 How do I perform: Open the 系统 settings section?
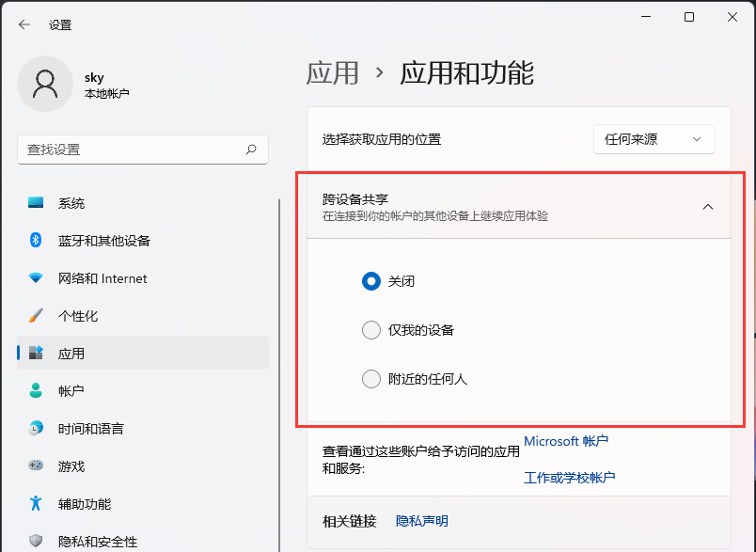[x=75, y=202]
